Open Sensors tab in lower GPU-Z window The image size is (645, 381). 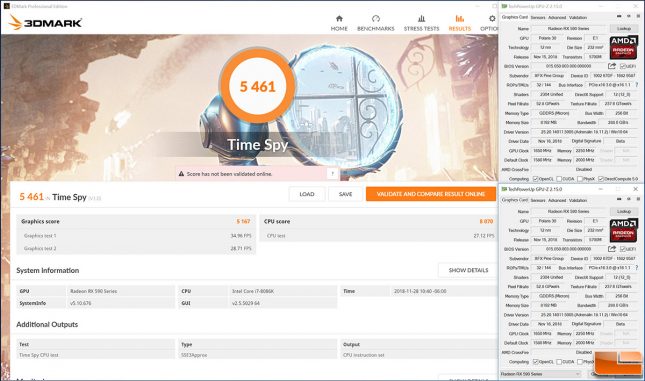(538, 200)
